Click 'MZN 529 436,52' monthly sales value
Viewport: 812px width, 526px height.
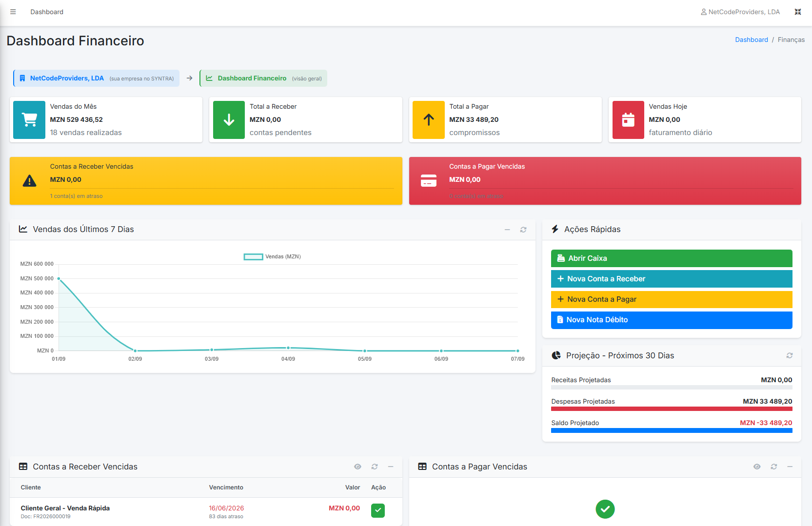[x=76, y=119]
